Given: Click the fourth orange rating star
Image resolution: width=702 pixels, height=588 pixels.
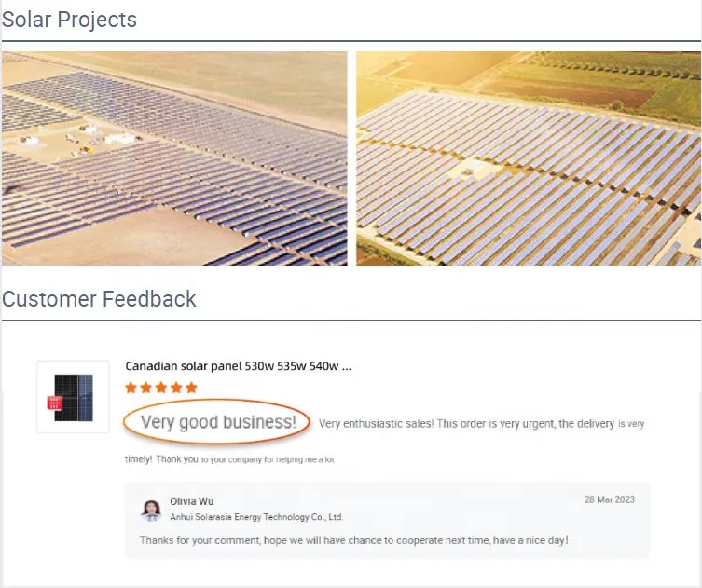Looking at the screenshot, I should tap(176, 388).
